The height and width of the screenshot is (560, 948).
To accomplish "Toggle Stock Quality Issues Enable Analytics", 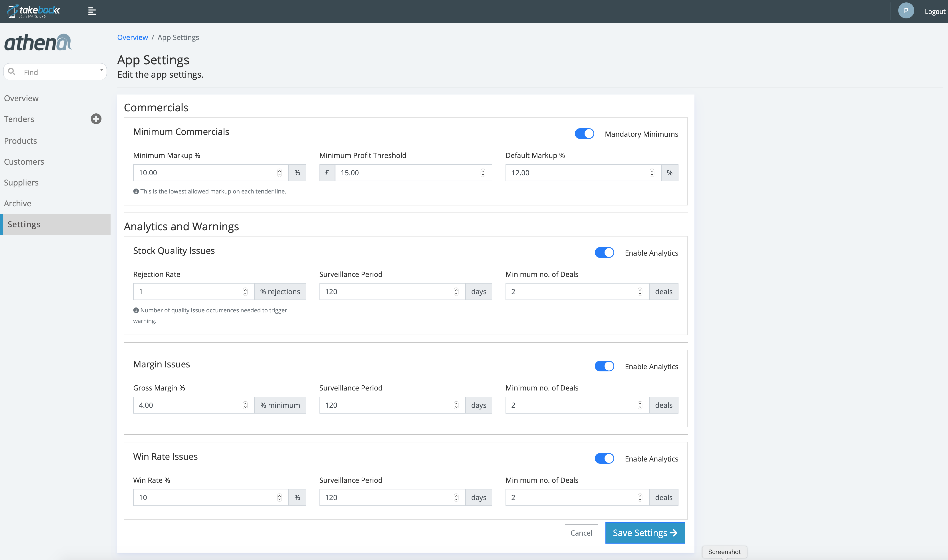I will click(x=604, y=252).
